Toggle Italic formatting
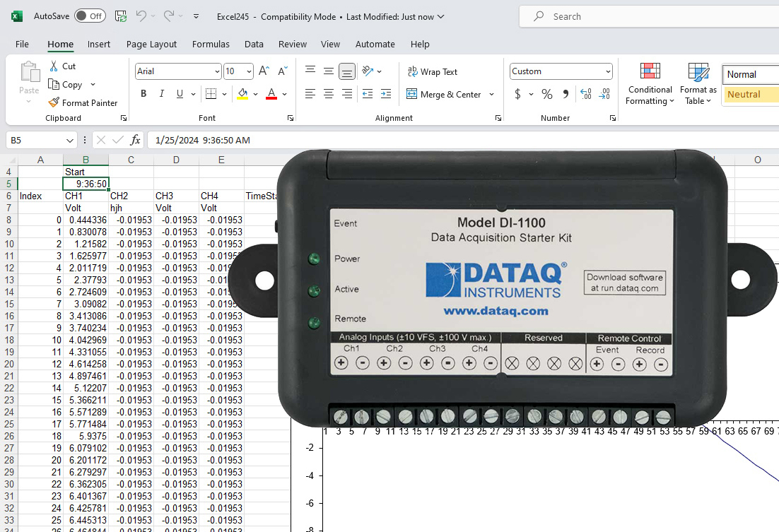 pyautogui.click(x=161, y=93)
